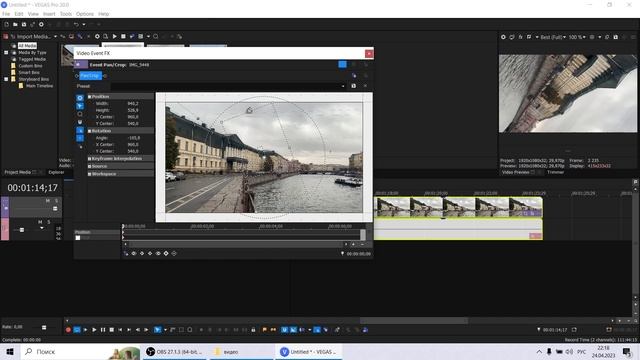Select the Pan/Crop effect chip

90,76
